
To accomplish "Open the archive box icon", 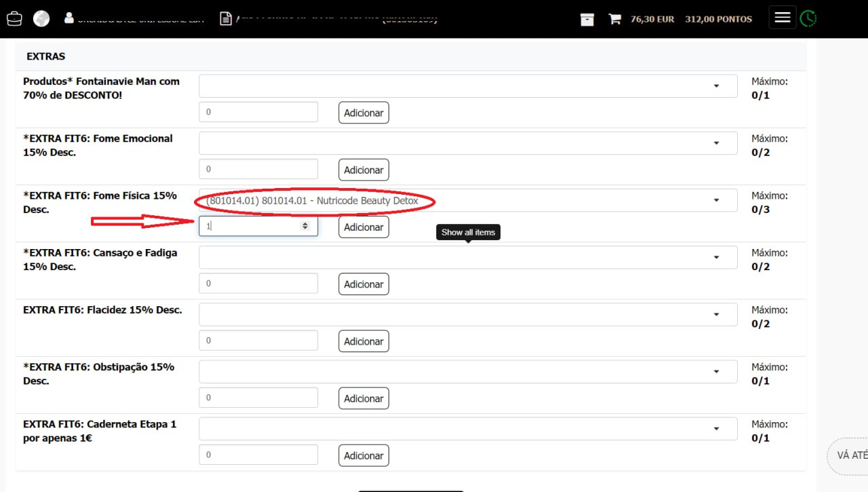I will tap(587, 19).
